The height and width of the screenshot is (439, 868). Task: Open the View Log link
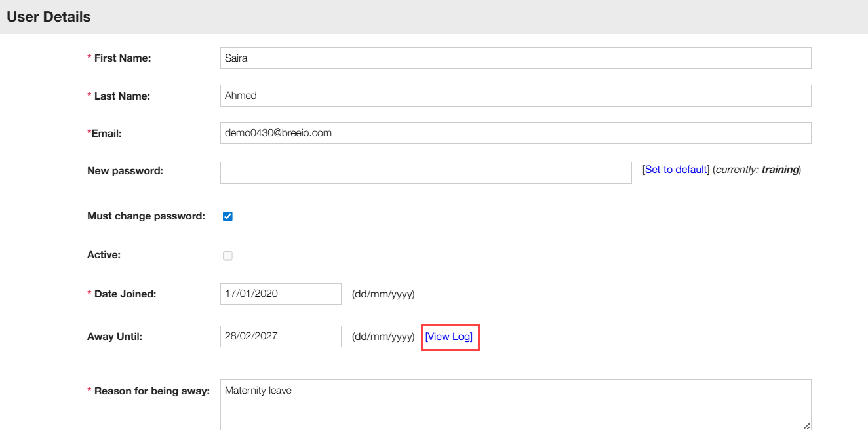(x=449, y=337)
